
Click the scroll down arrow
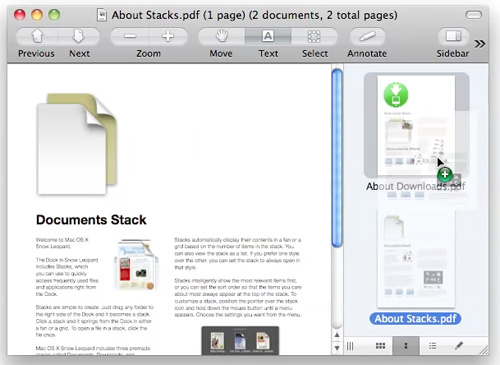(337, 348)
